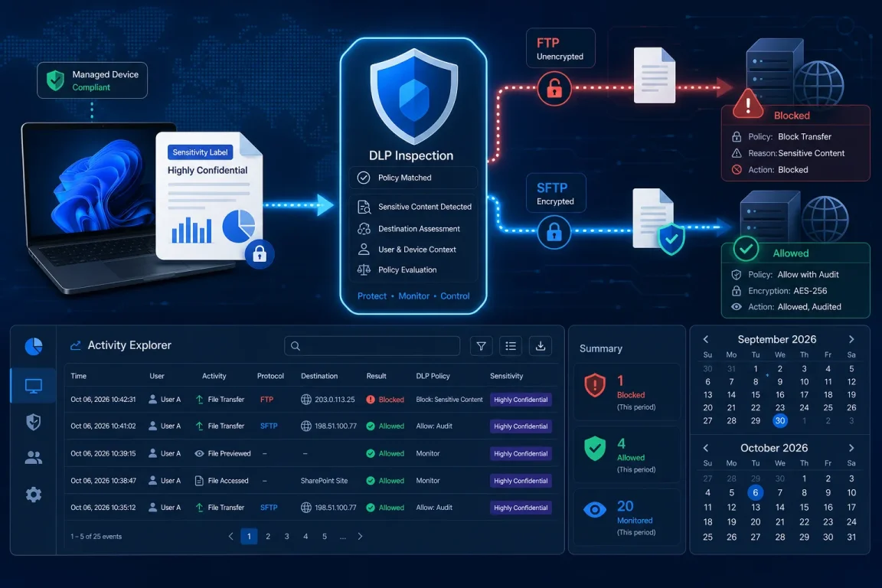Viewport: 882px width, 588px height.
Task: Click the download export icon
Action: (x=541, y=346)
